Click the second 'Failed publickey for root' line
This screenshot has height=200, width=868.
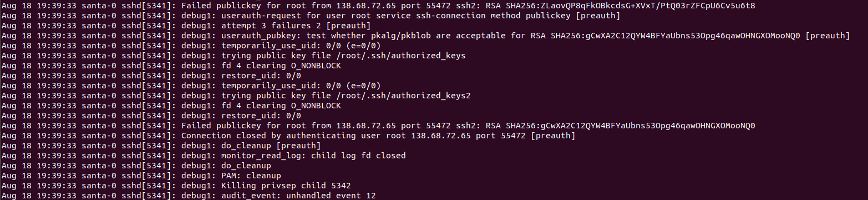(x=468, y=126)
